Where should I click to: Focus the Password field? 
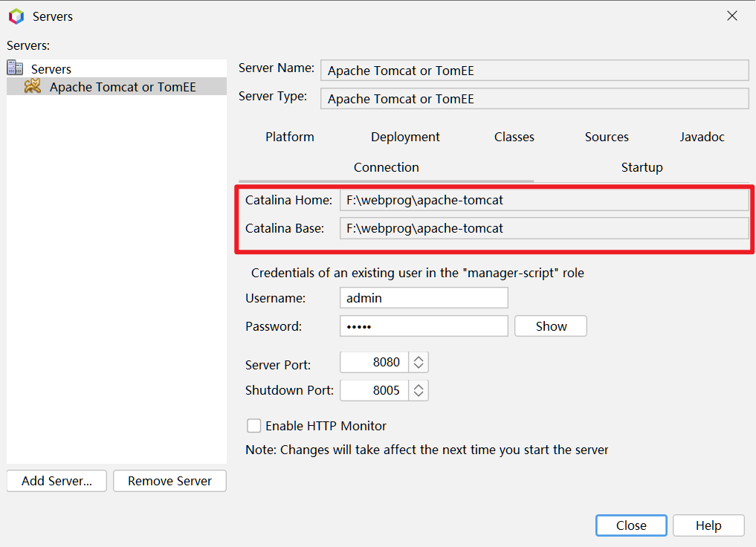coord(424,326)
